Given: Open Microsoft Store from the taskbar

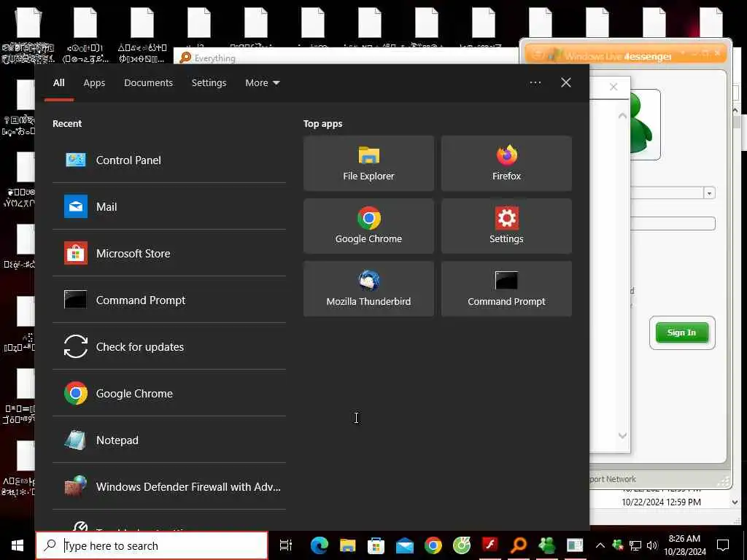Looking at the screenshot, I should [x=376, y=545].
